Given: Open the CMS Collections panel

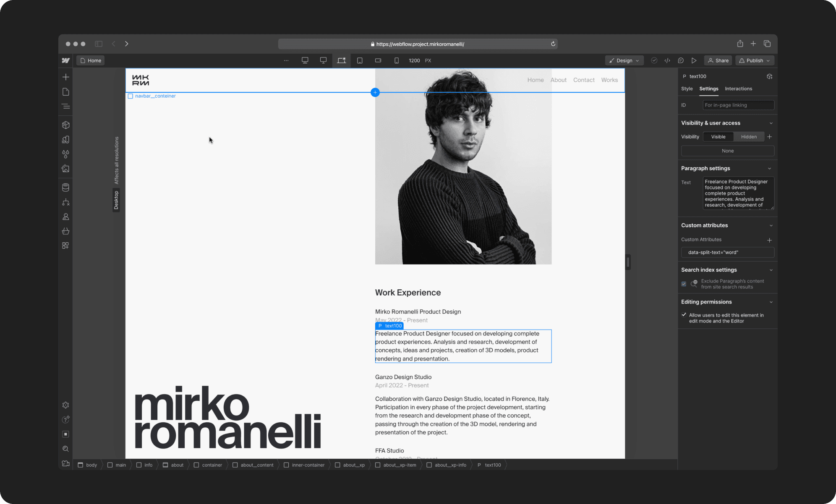Looking at the screenshot, I should tap(65, 187).
